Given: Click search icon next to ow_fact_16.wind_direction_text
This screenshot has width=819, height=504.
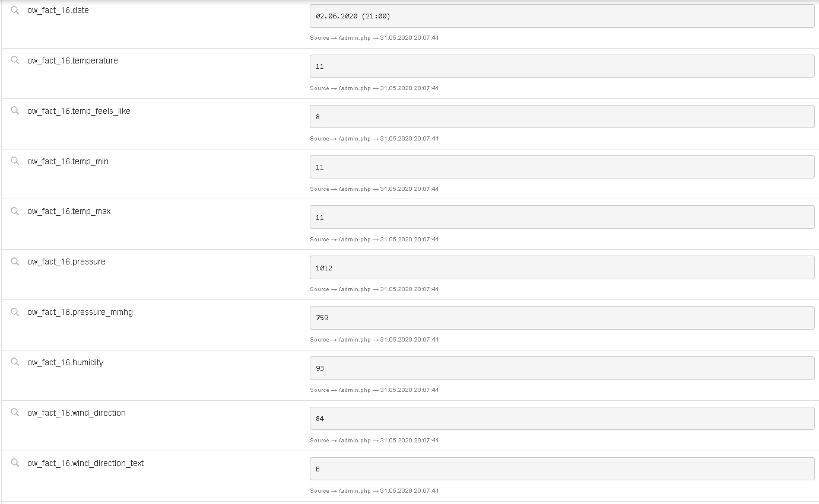Looking at the screenshot, I should (x=15, y=463).
